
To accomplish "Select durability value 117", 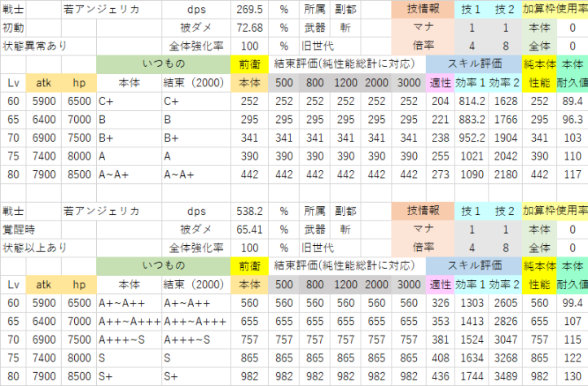I will click(x=573, y=175).
